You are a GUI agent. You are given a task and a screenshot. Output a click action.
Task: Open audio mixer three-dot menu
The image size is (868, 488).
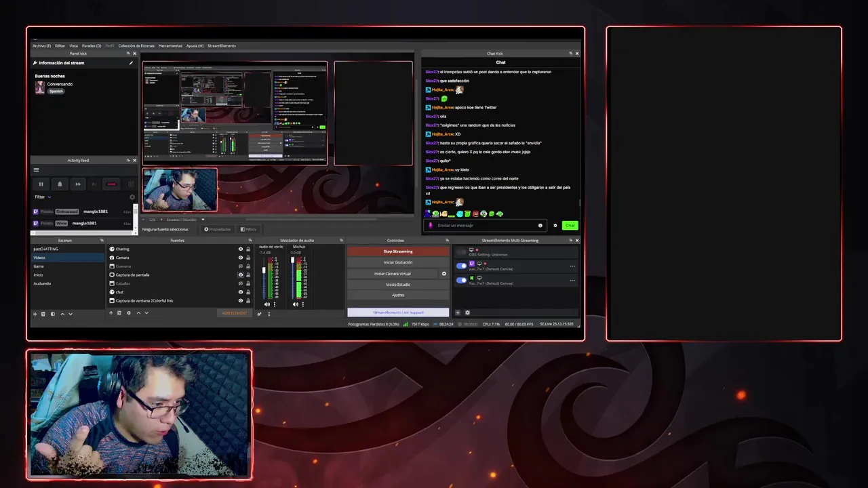coord(269,314)
